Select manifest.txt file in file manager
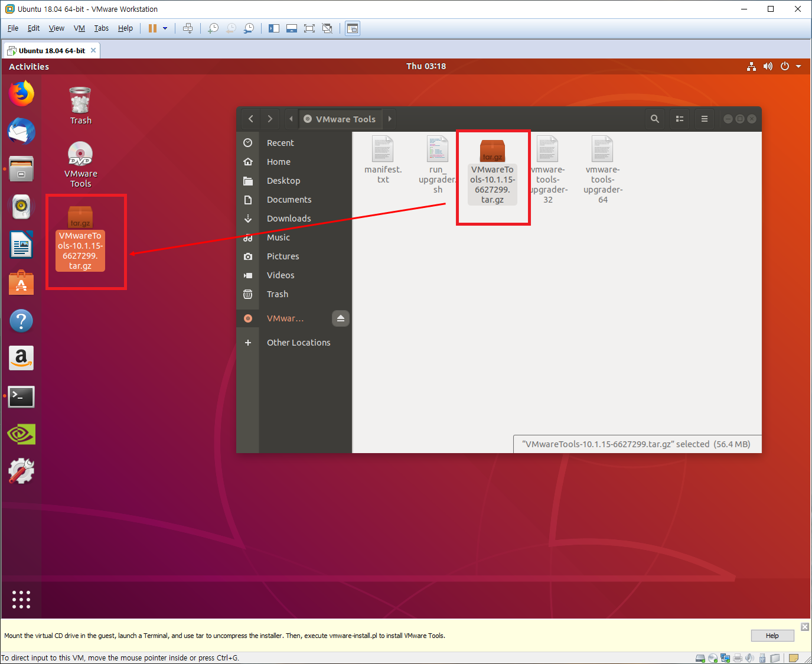The image size is (812, 664). tap(383, 160)
